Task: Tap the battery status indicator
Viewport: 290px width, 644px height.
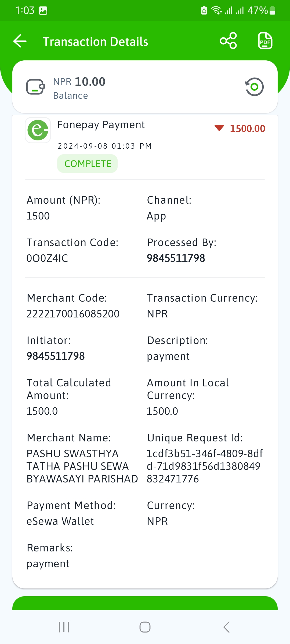Action: coord(272,10)
